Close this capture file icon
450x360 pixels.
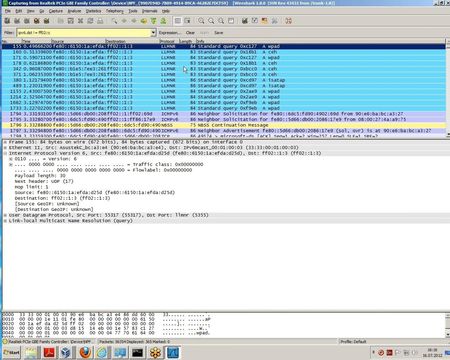[x=80, y=21]
